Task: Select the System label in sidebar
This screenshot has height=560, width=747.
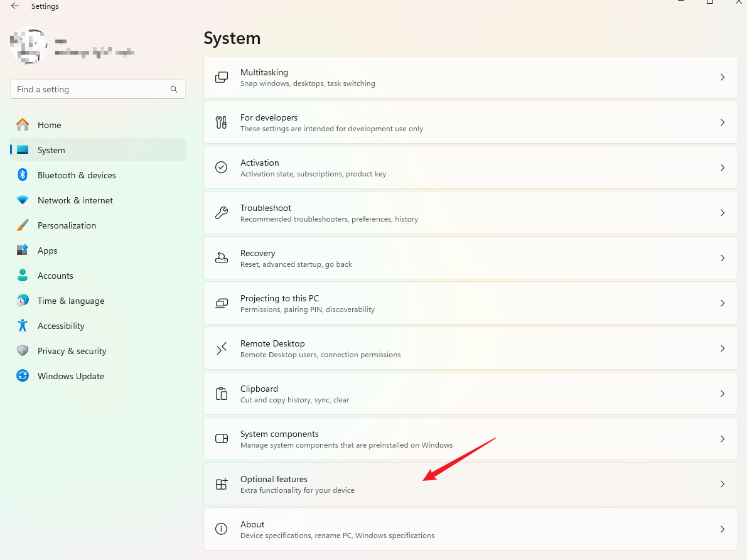Action: (x=51, y=150)
